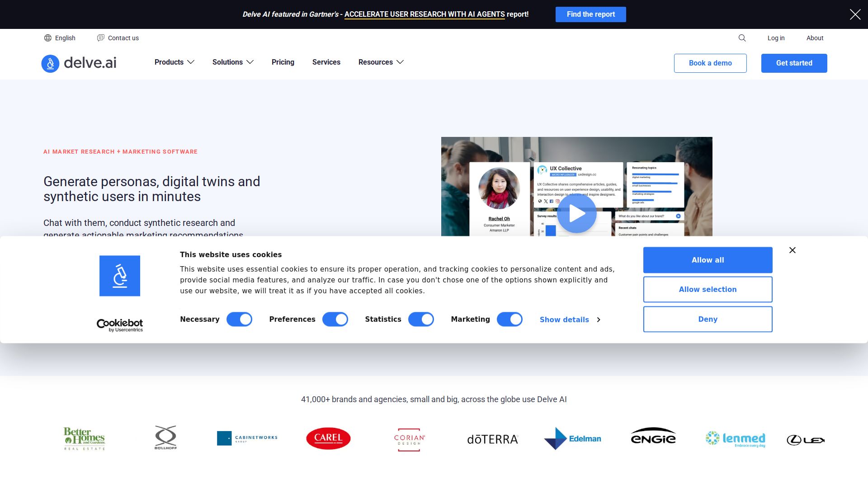
Task: Click the CAREL brand logo
Action: pos(328,438)
